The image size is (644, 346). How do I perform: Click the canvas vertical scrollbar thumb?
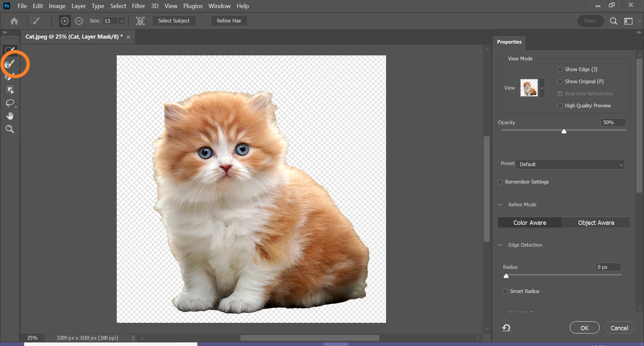tap(487, 189)
